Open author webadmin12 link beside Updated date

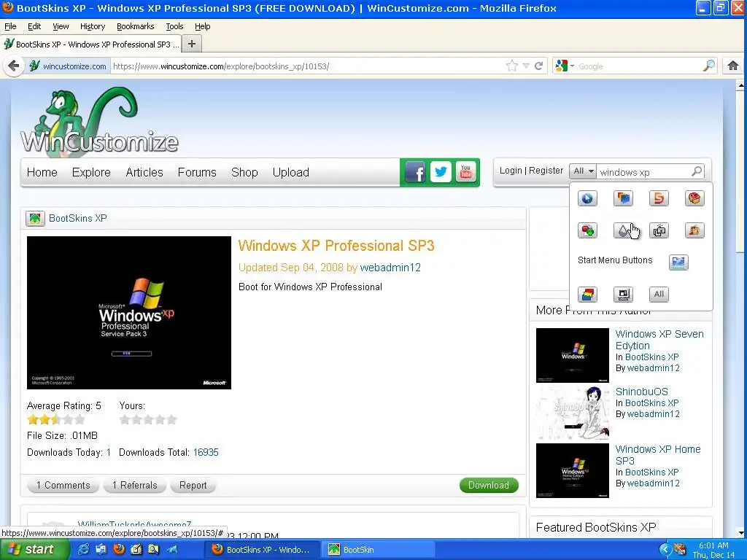(390, 268)
